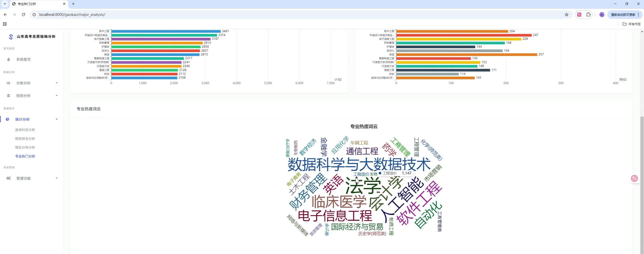The image size is (644, 254).
Task: Click the site logo icon in sidebar
Action: point(11,37)
